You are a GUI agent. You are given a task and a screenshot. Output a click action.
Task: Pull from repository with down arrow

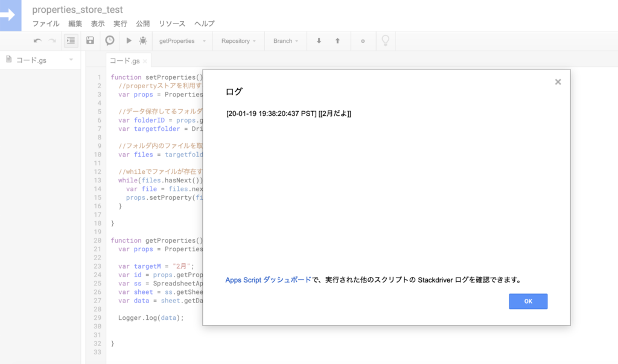click(319, 40)
